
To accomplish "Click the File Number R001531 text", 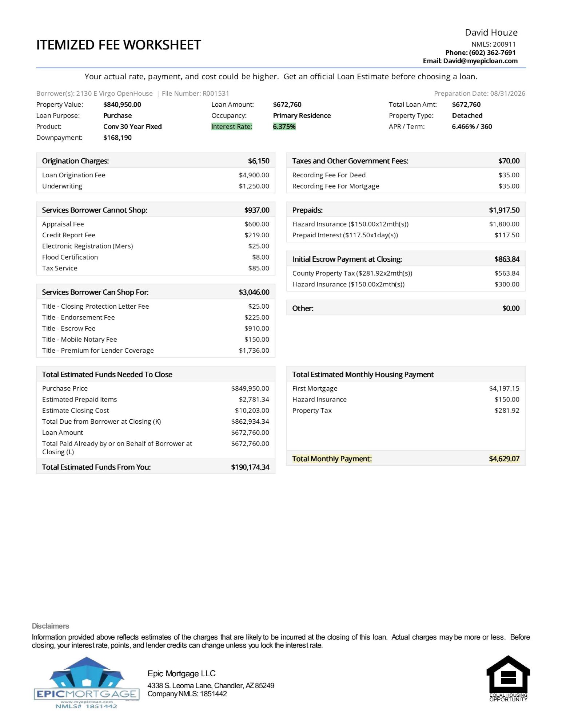I will tap(195, 94).
